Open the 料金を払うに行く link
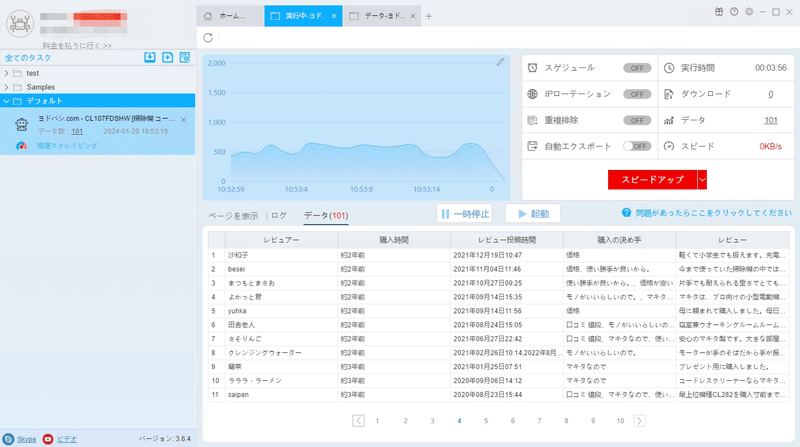 coord(77,45)
